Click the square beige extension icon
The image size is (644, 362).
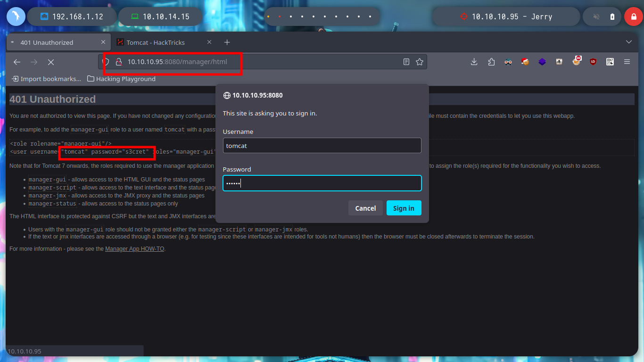(x=559, y=62)
